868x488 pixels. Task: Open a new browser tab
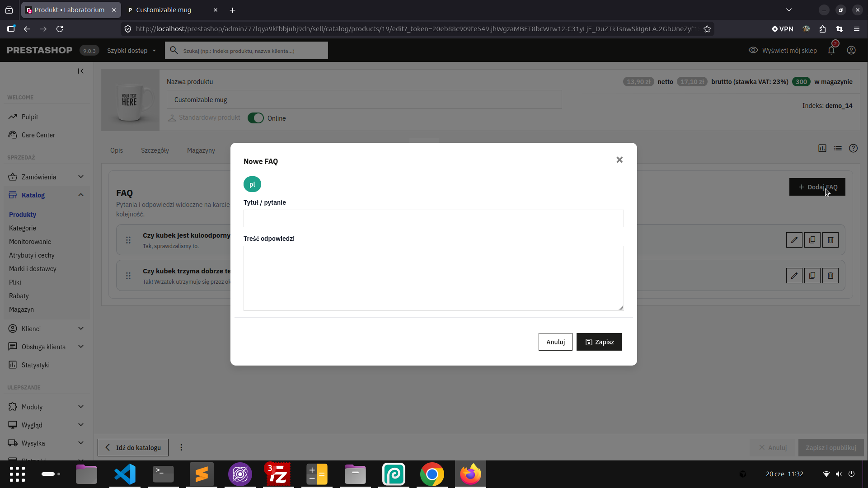tap(232, 10)
